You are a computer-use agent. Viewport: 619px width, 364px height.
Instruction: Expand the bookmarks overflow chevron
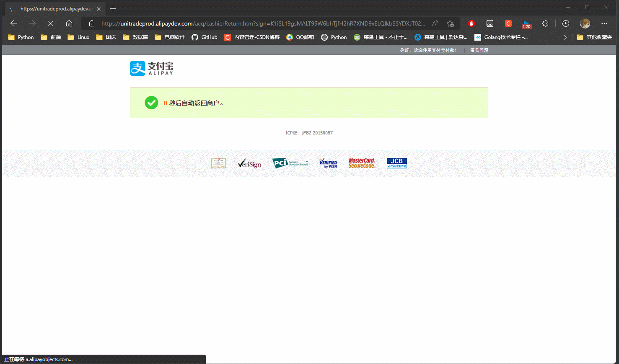pyautogui.click(x=565, y=37)
